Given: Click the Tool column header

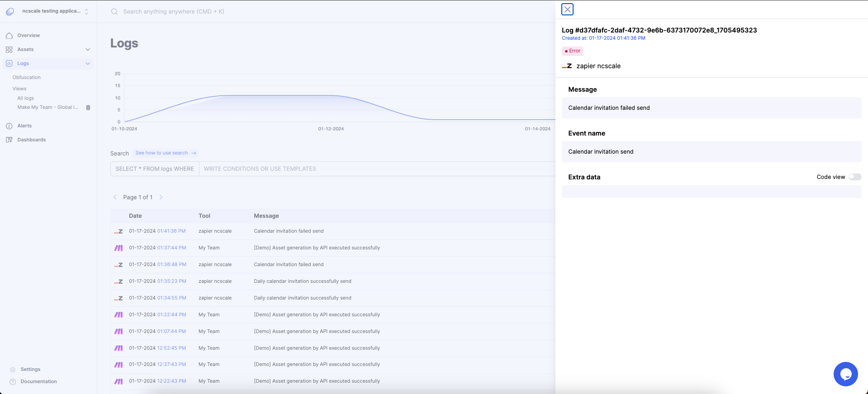Looking at the screenshot, I should [x=204, y=216].
